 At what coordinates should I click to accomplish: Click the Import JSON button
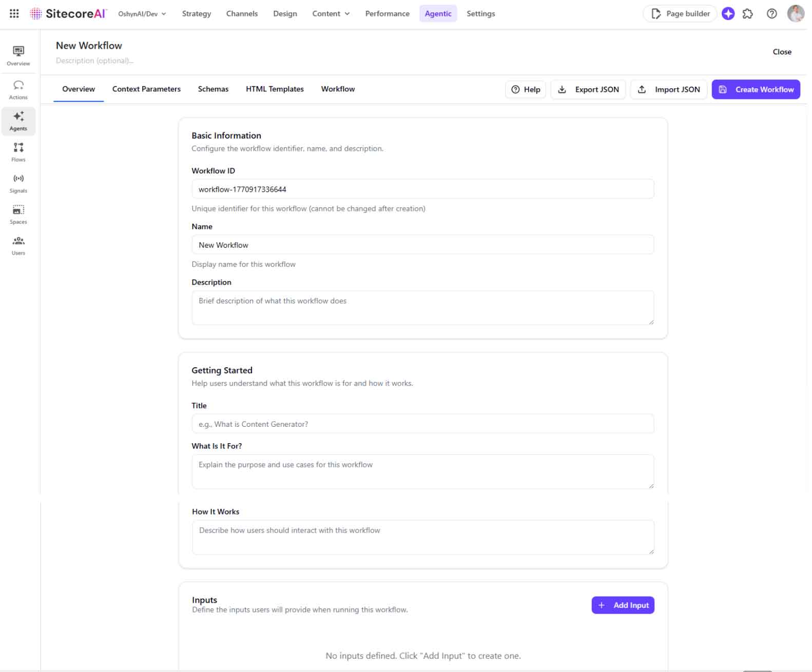pos(669,89)
